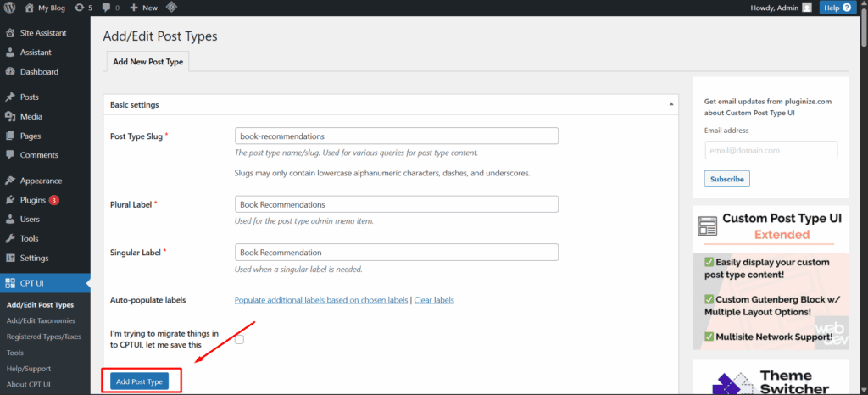
Task: Open the Media library sidebar item
Action: coord(31,116)
